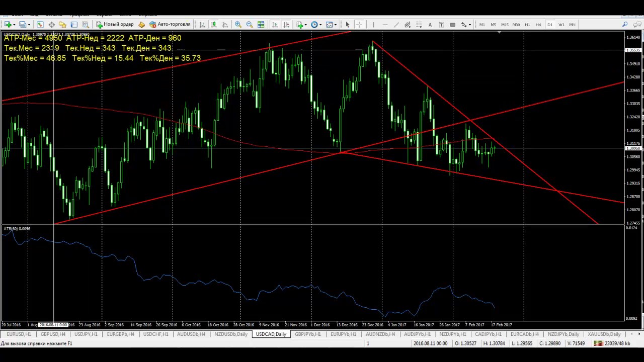Select the D1 timeframe button
This screenshot has height=362, width=644.
point(550,24)
